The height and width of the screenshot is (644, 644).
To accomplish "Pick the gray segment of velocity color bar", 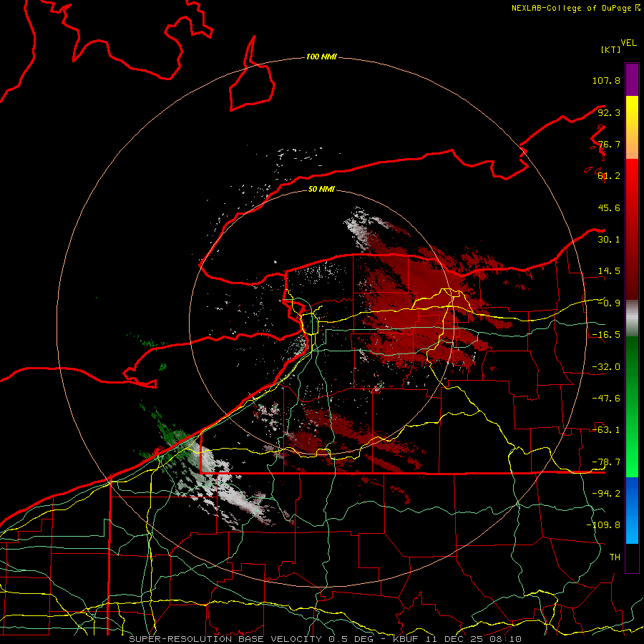I will tap(632, 318).
